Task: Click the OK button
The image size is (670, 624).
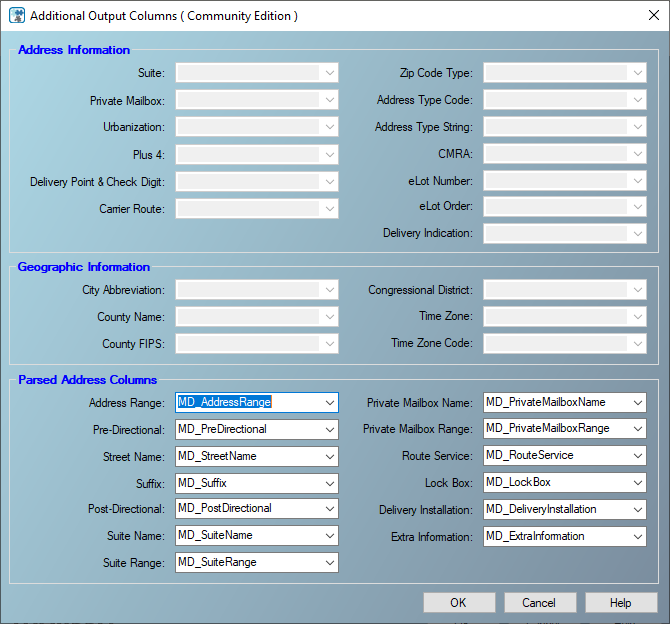Action: coord(459,603)
